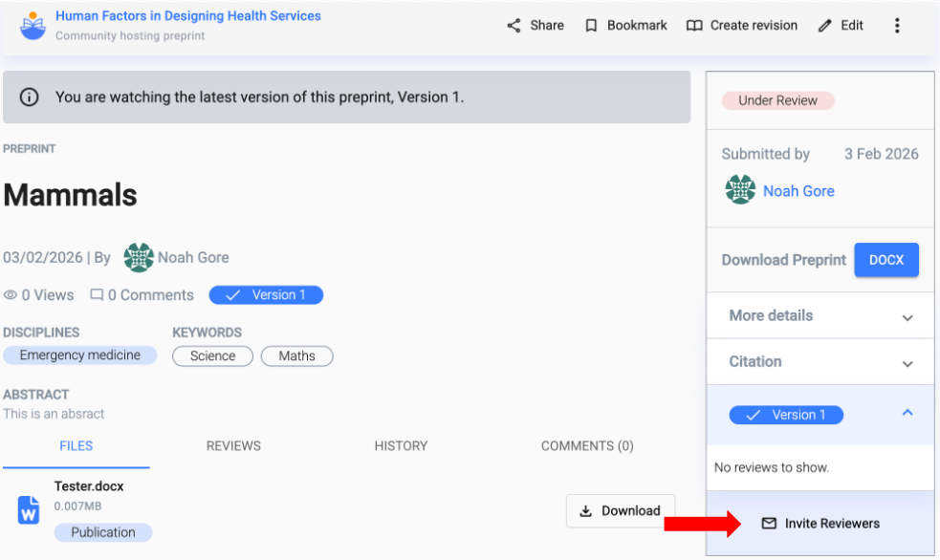
Task: Click the info icon in version banner
Action: [x=30, y=97]
